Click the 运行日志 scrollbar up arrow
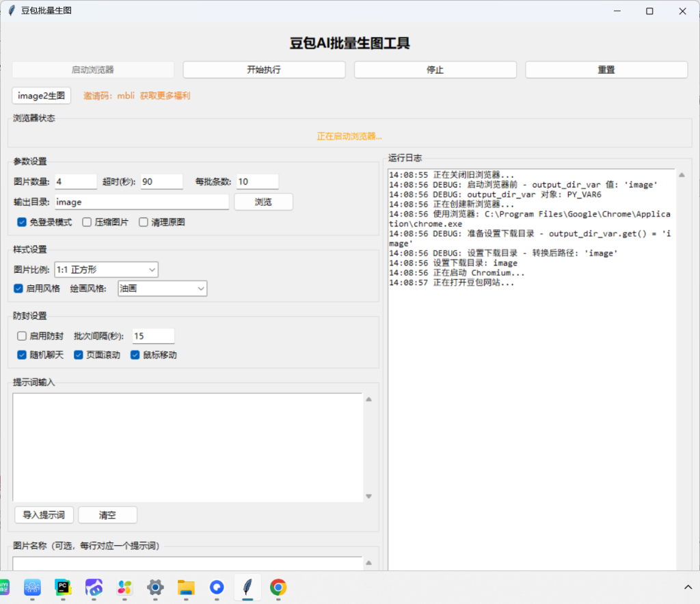This screenshot has width=700, height=604. [x=682, y=175]
